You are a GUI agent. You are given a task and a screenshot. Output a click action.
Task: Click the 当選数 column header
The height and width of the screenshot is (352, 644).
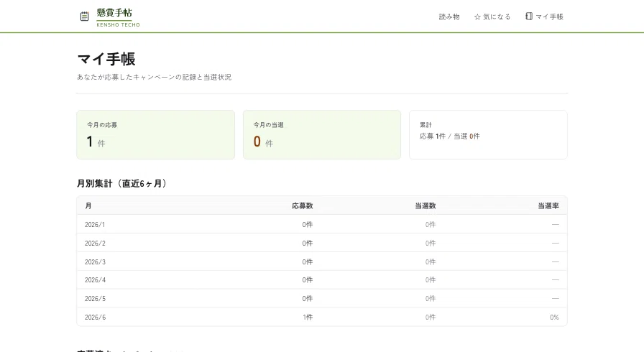pyautogui.click(x=425, y=205)
